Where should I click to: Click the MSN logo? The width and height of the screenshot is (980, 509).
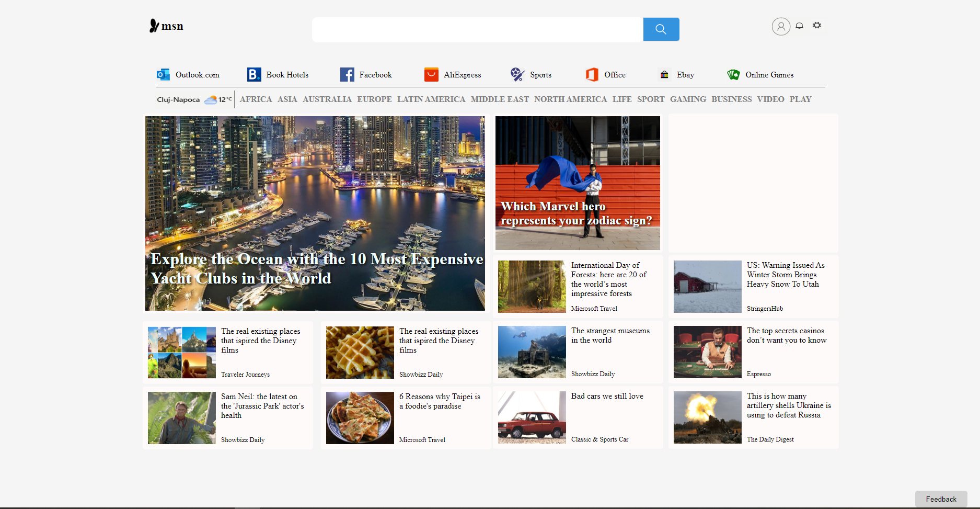(166, 26)
